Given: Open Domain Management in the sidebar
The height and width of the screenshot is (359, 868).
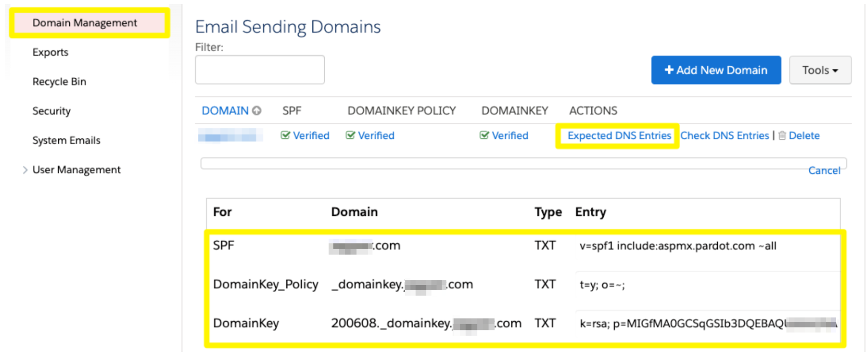Looking at the screenshot, I should pos(85,23).
